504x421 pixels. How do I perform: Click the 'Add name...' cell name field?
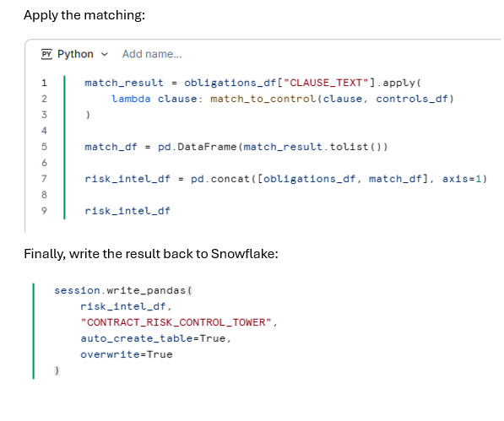tap(152, 54)
